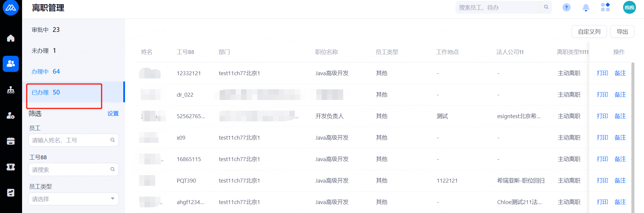Open the organization chart sidebar icon
The height and width of the screenshot is (213, 644).
click(x=11, y=90)
